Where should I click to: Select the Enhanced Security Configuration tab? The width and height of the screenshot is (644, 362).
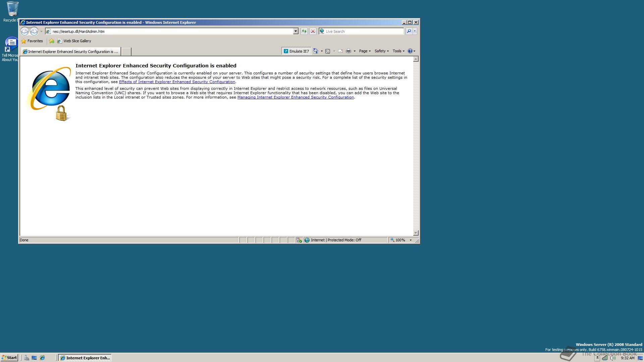click(70, 51)
